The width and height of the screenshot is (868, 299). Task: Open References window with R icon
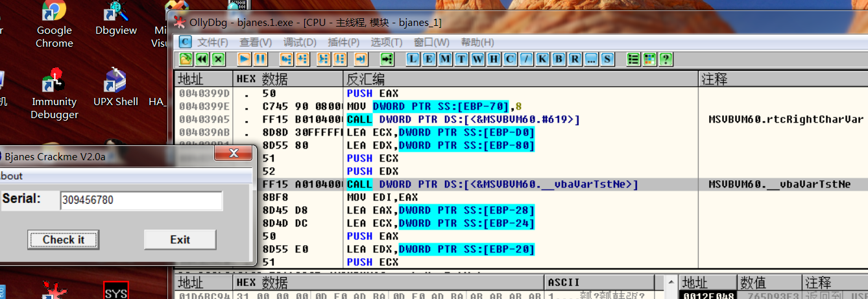coord(575,60)
